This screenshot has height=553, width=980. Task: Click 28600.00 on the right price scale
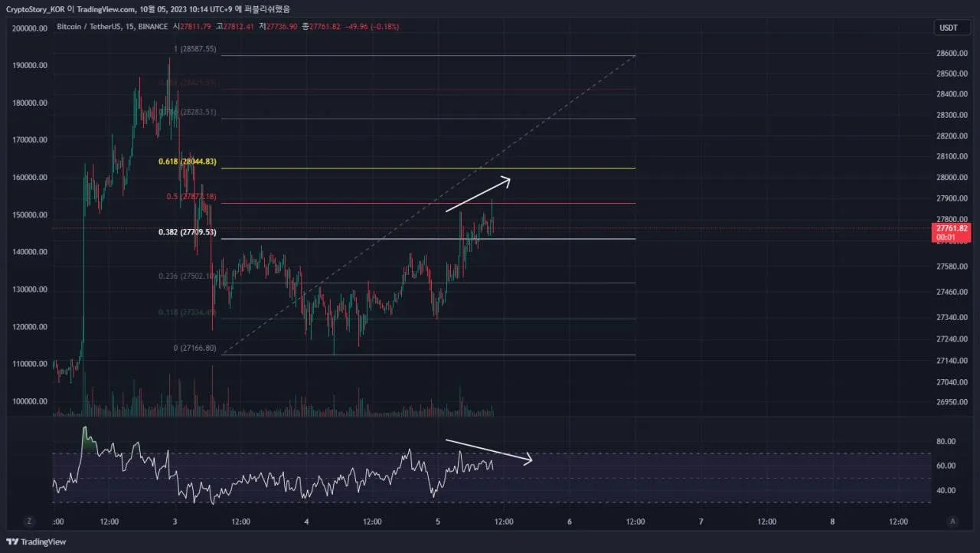(950, 54)
